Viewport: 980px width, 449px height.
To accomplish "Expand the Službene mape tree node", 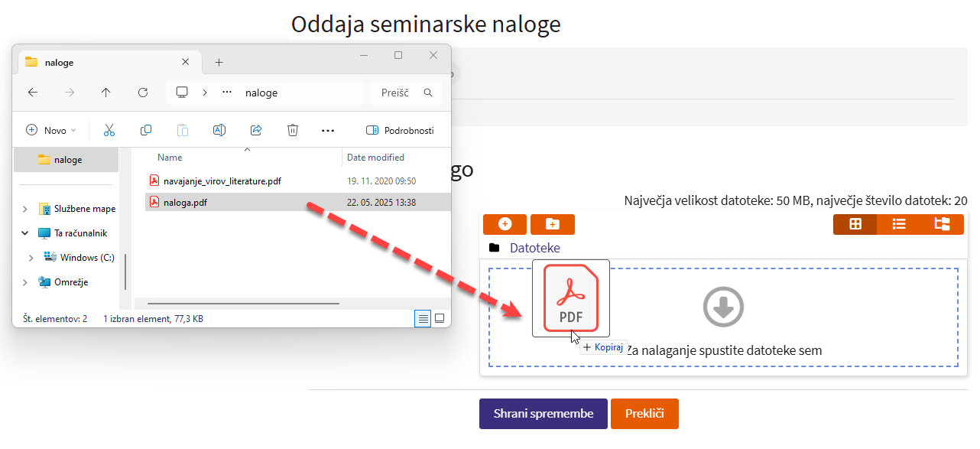I will click(25, 209).
